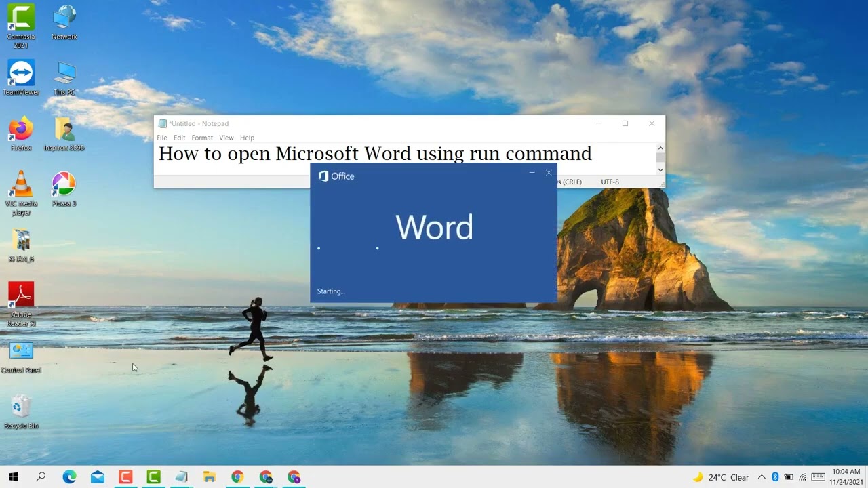Image resolution: width=868 pixels, height=488 pixels.
Task: Open the Edit menu in Notepad
Action: click(179, 138)
